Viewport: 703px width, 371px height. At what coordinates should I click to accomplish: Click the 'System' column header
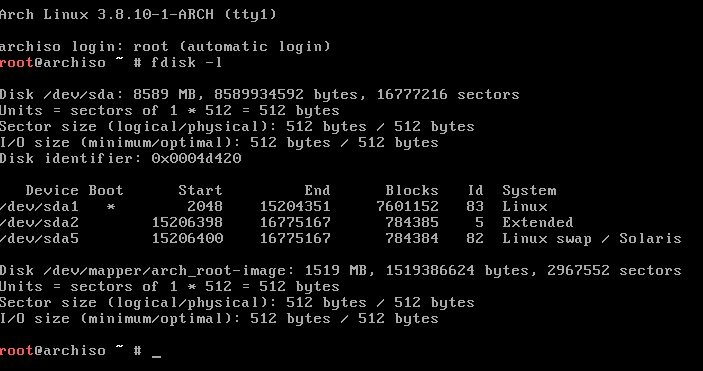[x=529, y=191]
